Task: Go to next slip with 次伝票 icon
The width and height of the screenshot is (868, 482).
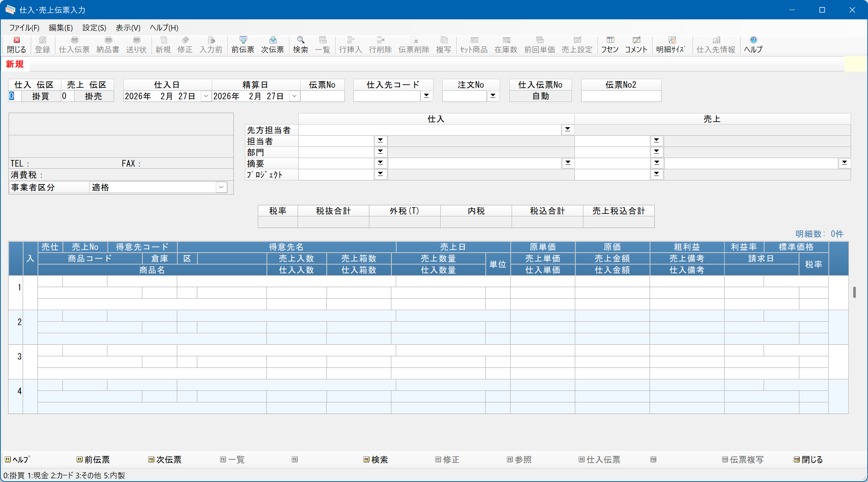Action: (x=272, y=45)
